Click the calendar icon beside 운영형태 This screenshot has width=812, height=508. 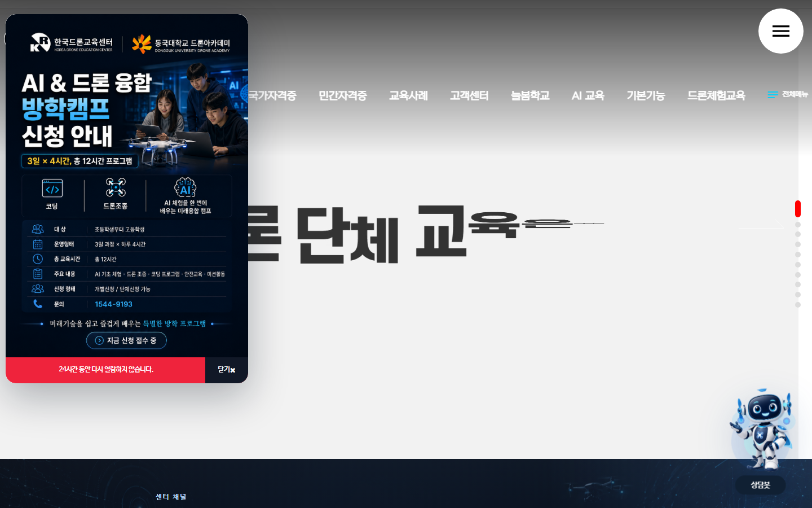click(x=38, y=244)
